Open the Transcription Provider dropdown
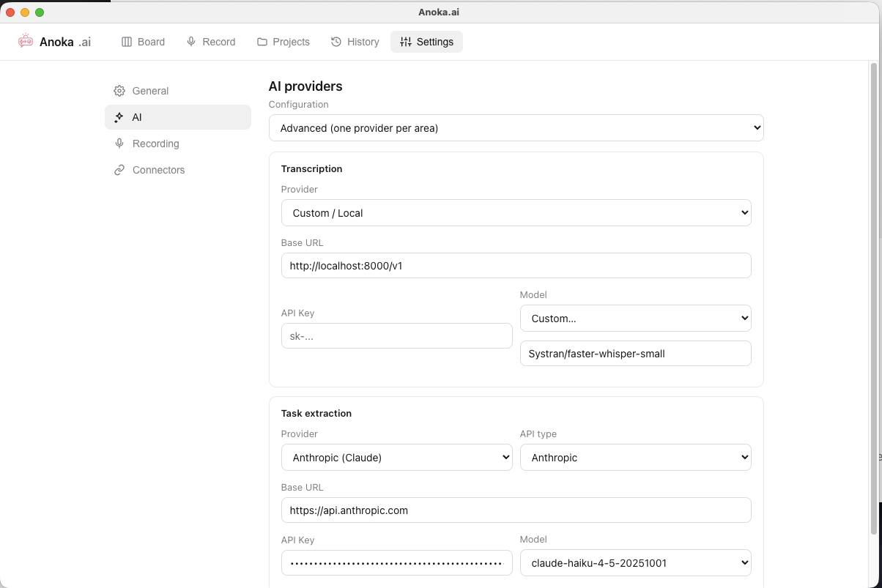The width and height of the screenshot is (882, 588). 516,213
